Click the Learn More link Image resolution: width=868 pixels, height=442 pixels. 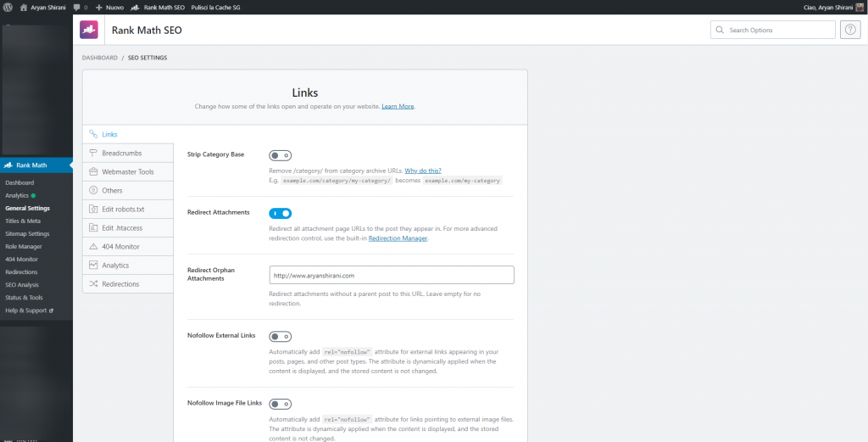398,106
